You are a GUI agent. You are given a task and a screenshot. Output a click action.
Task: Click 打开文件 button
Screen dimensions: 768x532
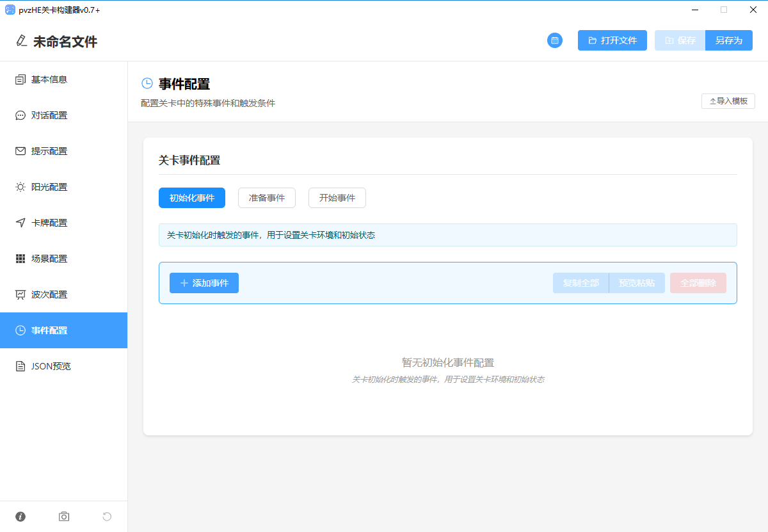[x=612, y=40]
